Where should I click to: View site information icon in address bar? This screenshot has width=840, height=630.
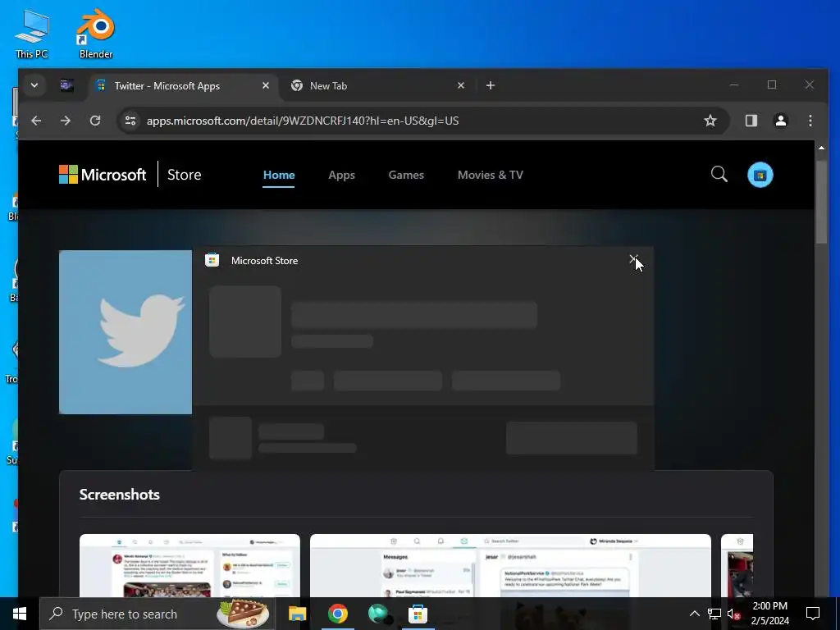point(130,121)
